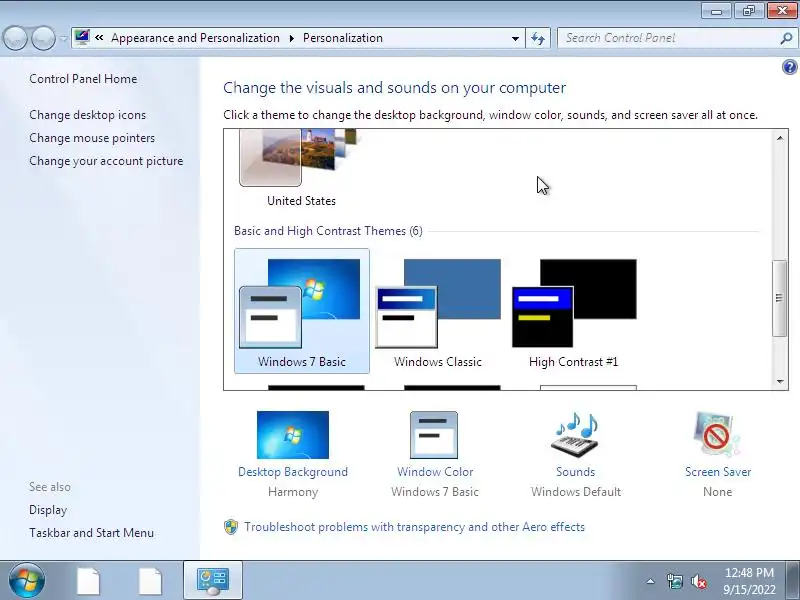The height and width of the screenshot is (600, 800).
Task: Select the High Contrast #1 theme
Action: [574, 311]
